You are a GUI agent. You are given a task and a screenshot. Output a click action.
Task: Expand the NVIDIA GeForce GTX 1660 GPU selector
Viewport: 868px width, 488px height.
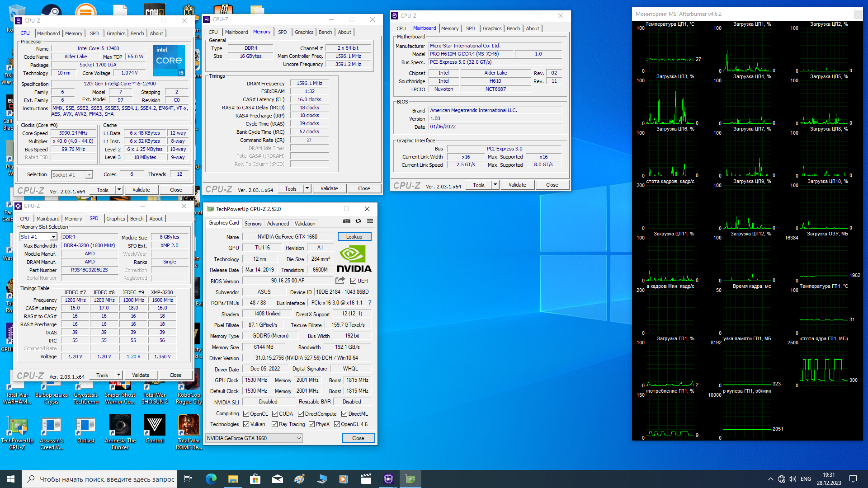point(298,438)
